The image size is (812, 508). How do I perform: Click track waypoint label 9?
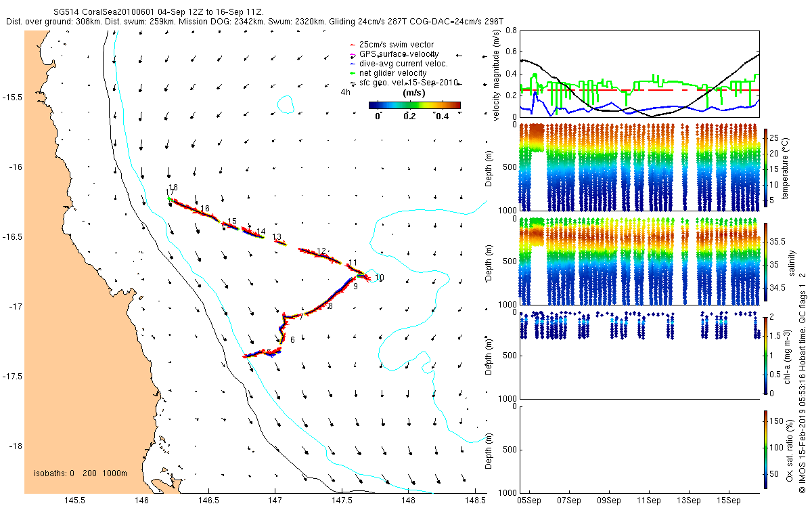pos(355,287)
